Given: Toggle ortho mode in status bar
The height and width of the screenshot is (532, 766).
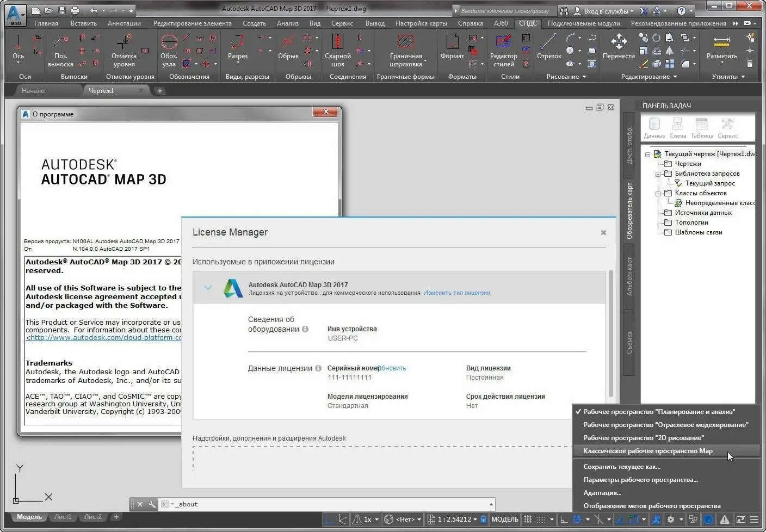Looking at the screenshot, I should coord(564,519).
